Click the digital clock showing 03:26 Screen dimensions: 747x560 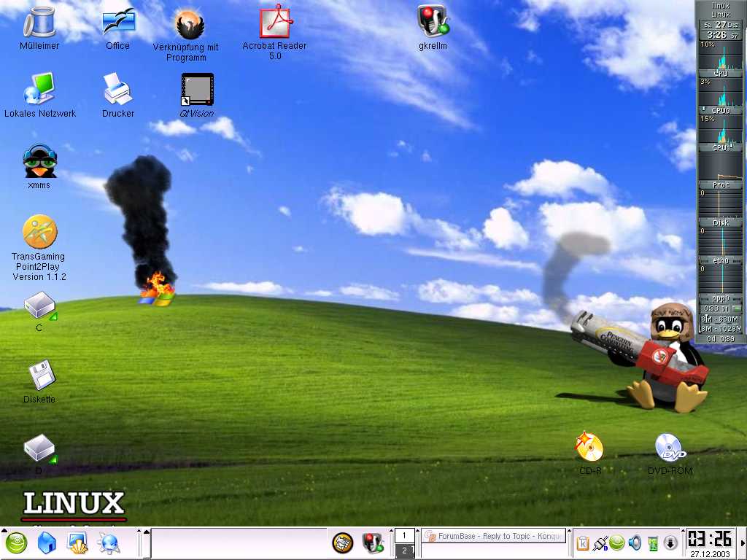point(710,539)
